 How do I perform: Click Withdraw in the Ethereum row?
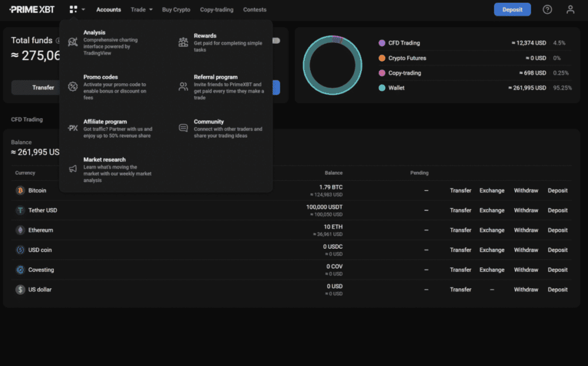[x=526, y=230]
